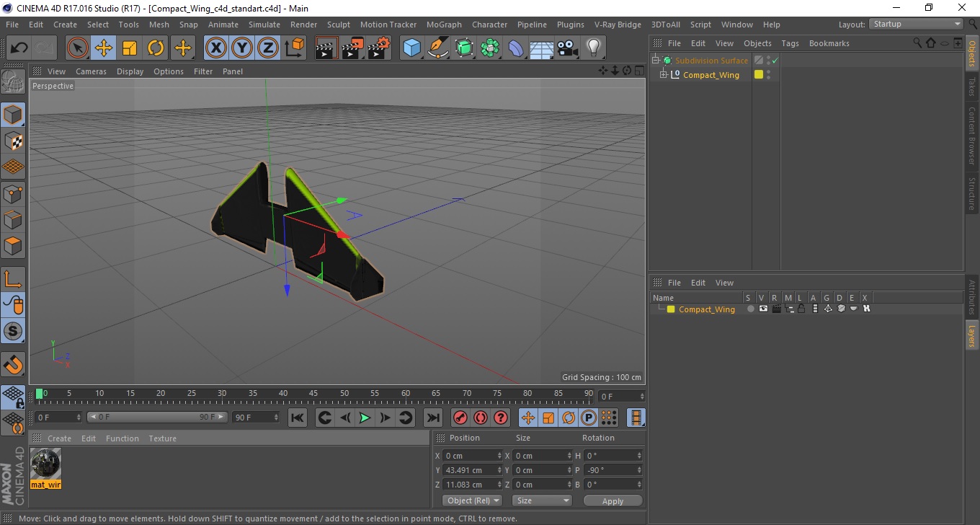980x525 pixels.
Task: Add a Light object
Action: point(593,48)
